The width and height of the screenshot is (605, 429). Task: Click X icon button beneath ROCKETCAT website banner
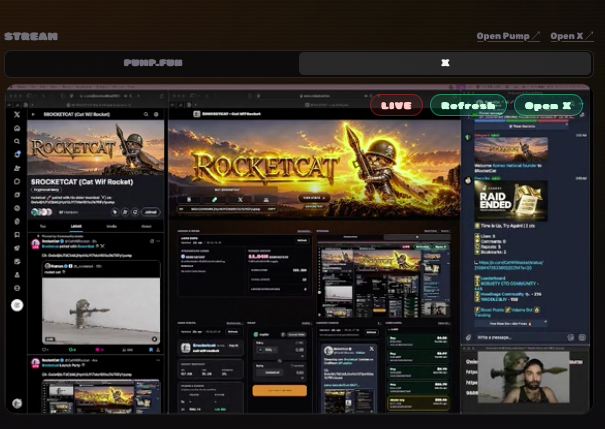point(240,199)
